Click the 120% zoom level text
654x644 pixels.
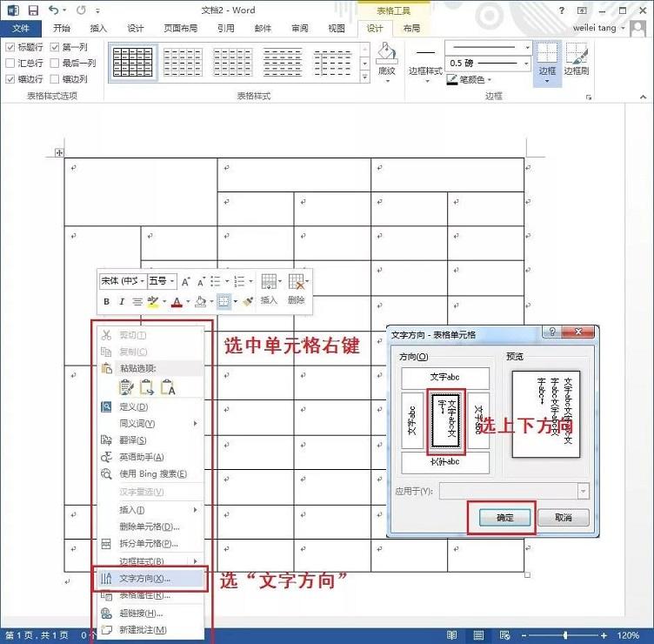pyautogui.click(x=628, y=635)
